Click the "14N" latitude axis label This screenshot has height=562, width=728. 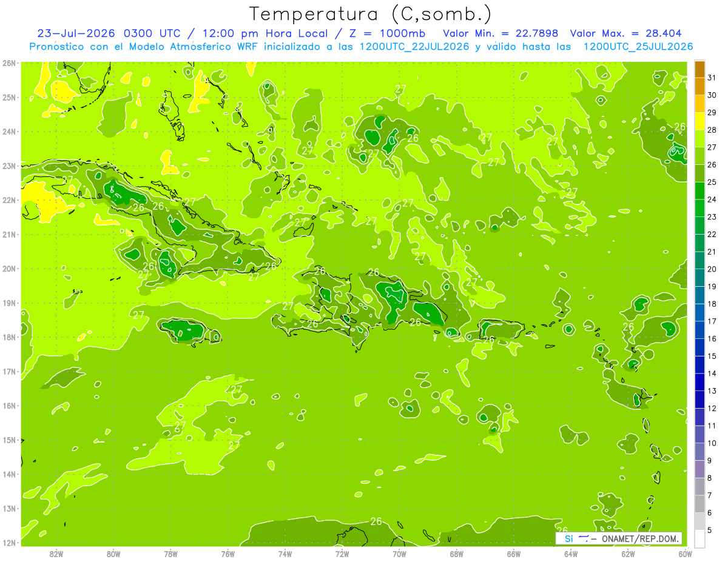click(x=9, y=474)
